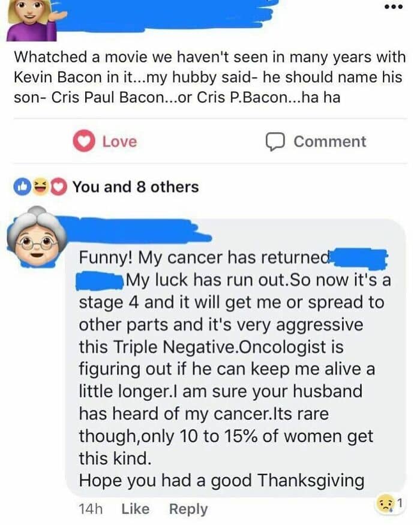This screenshot has width=420, height=525.
Task: Reply to the cancer comment
Action: [188, 509]
